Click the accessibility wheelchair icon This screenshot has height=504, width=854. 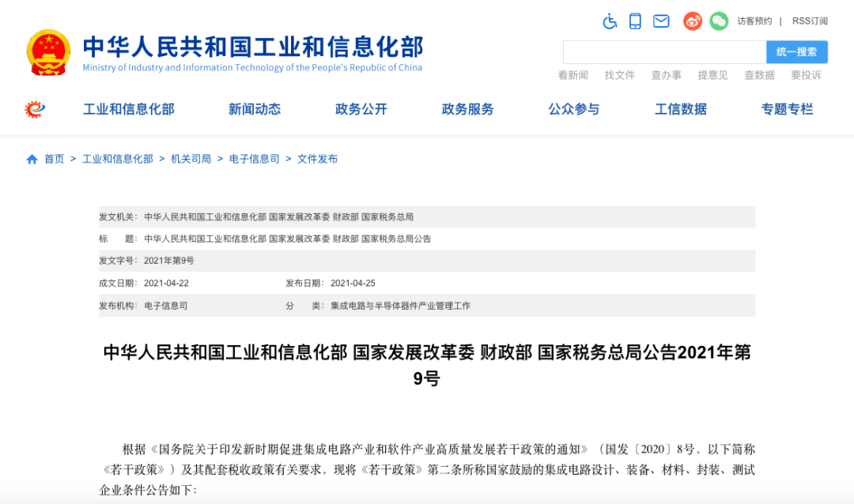click(610, 21)
